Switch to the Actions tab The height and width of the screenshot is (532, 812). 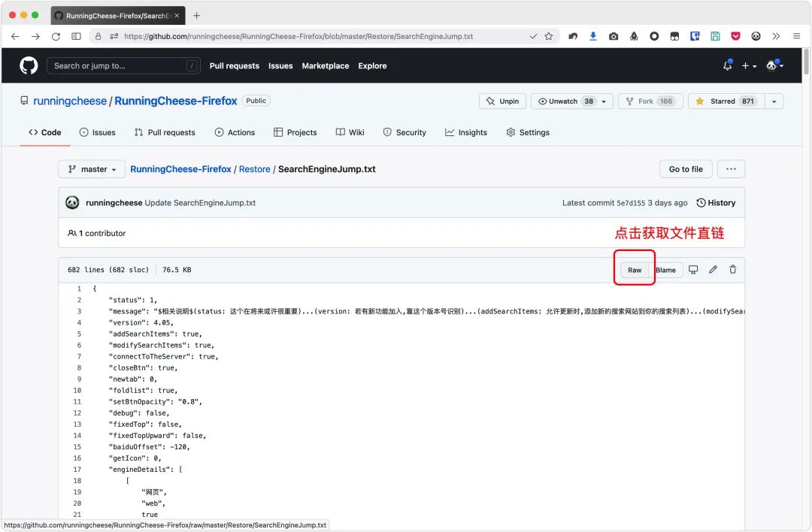tap(235, 132)
